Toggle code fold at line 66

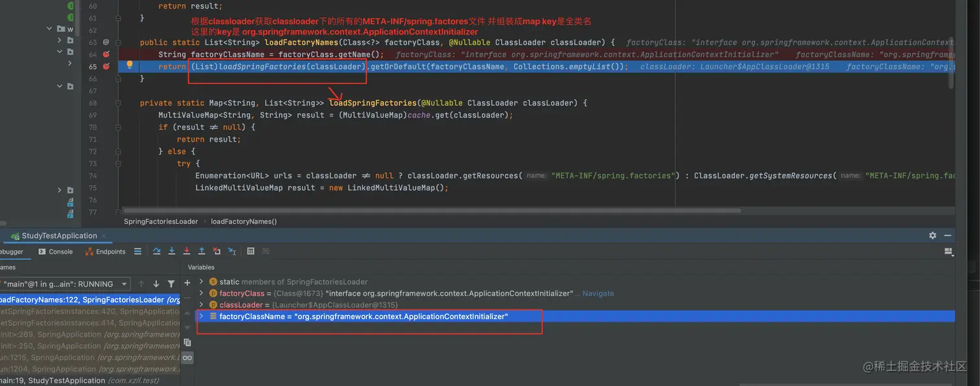(x=118, y=78)
